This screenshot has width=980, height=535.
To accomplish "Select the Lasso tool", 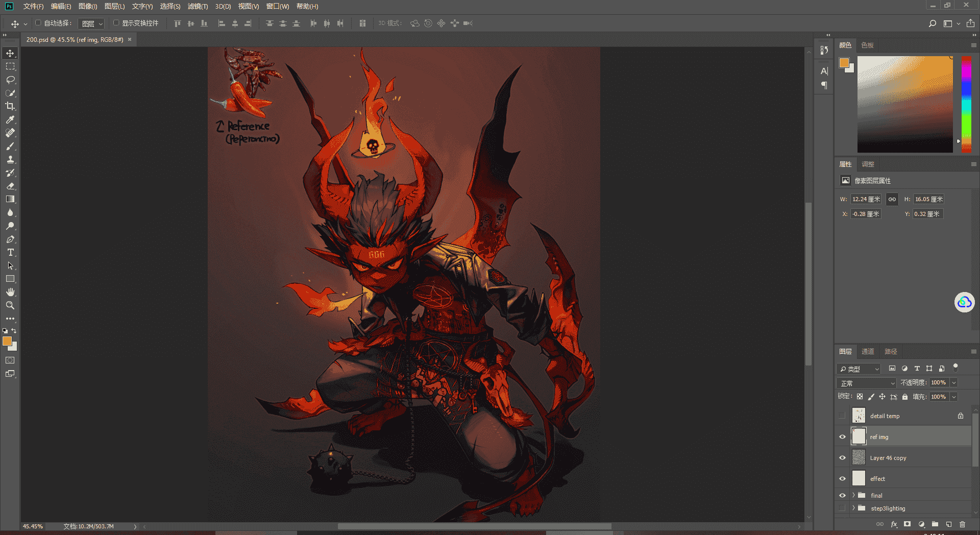I will (x=10, y=80).
